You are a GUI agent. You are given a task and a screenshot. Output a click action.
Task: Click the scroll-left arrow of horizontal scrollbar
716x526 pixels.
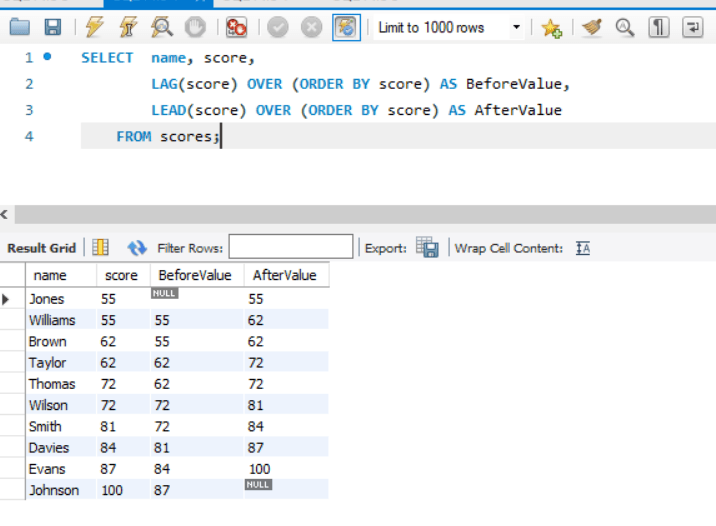5,214
